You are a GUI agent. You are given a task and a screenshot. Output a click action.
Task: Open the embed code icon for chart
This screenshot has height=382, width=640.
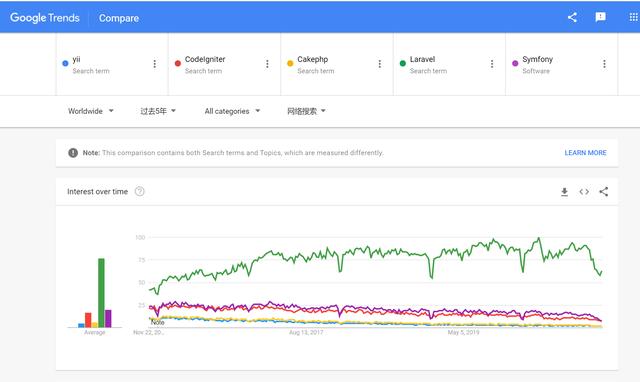point(584,192)
